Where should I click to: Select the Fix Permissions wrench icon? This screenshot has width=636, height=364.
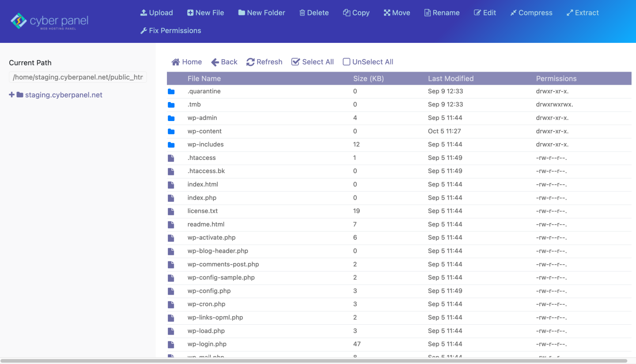(x=143, y=30)
